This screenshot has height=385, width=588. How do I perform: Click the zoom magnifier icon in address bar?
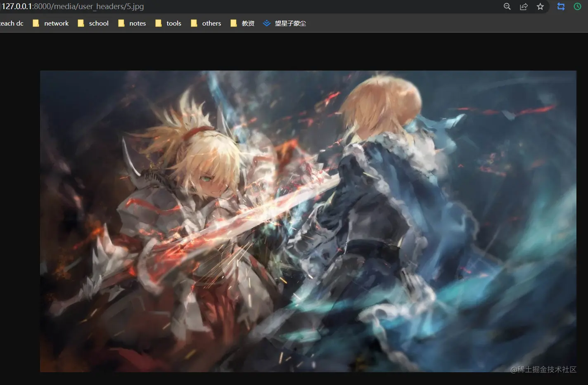click(x=507, y=7)
